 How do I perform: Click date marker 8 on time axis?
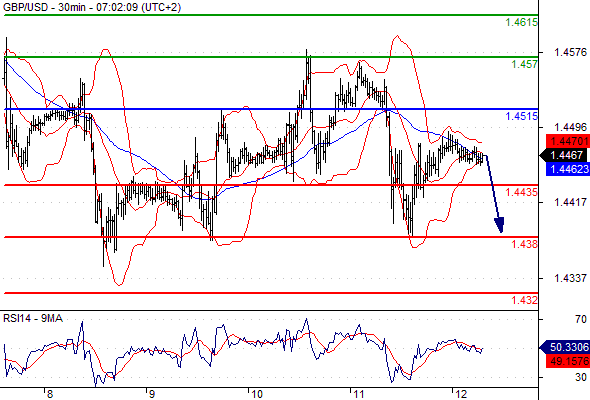click(50, 394)
